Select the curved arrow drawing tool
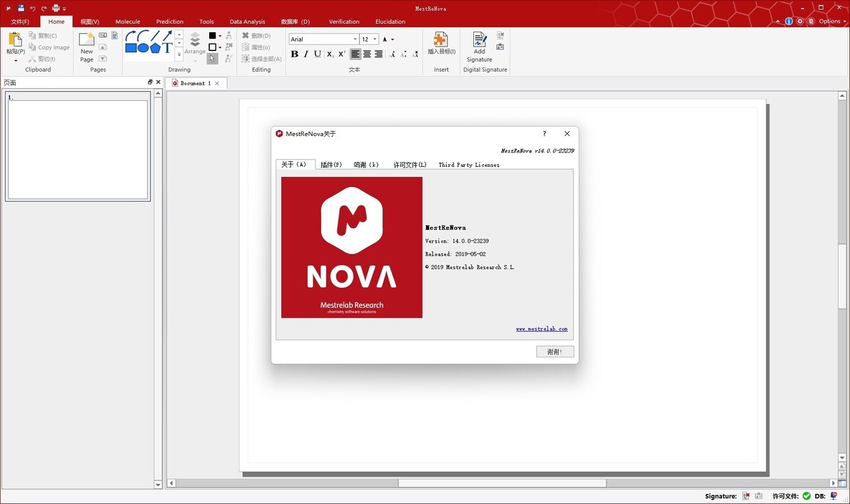Image resolution: width=850 pixels, height=504 pixels. click(130, 36)
